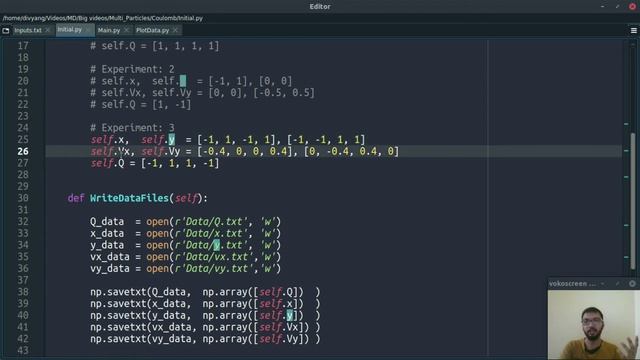This screenshot has width=640, height=360.
Task: Click the '# Experiment: 2' comment
Action: 132,69
